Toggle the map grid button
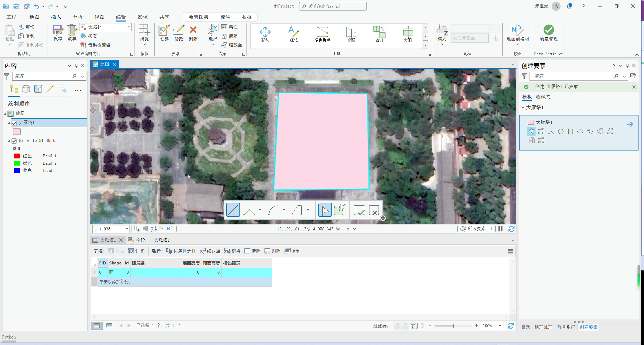Image resolution: width=644 pixels, height=345 pixels. pyautogui.click(x=145, y=229)
